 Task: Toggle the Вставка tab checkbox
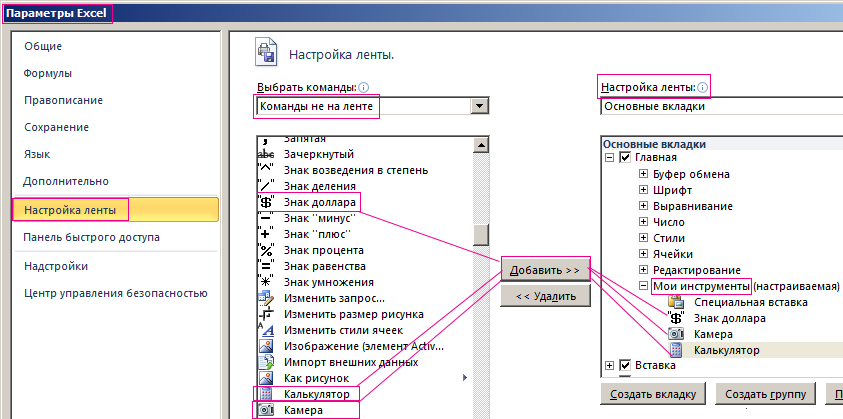pos(626,366)
